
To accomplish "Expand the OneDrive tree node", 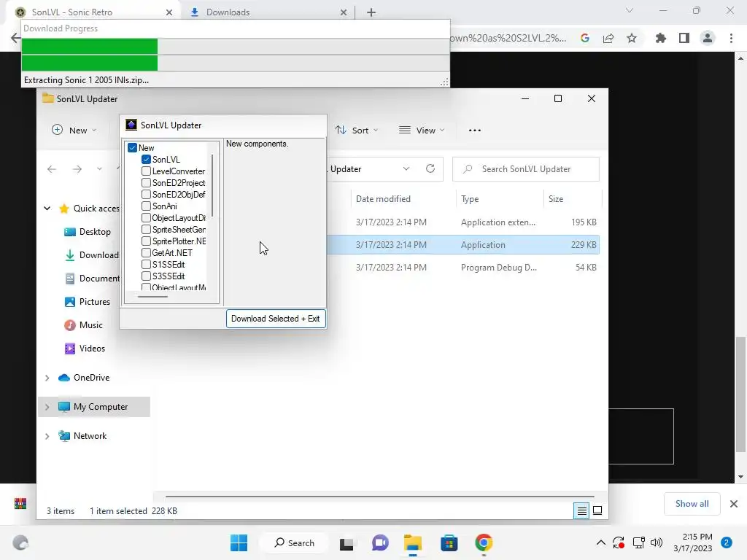I will tap(47, 378).
